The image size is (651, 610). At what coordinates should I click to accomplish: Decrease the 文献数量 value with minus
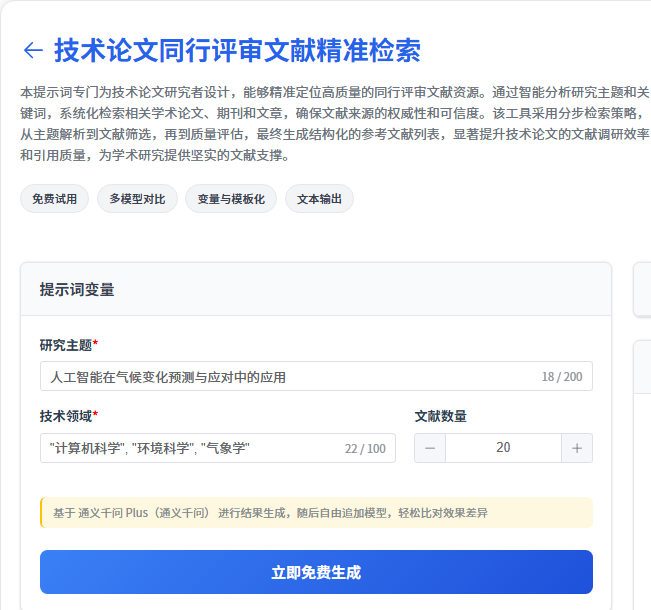click(x=430, y=448)
